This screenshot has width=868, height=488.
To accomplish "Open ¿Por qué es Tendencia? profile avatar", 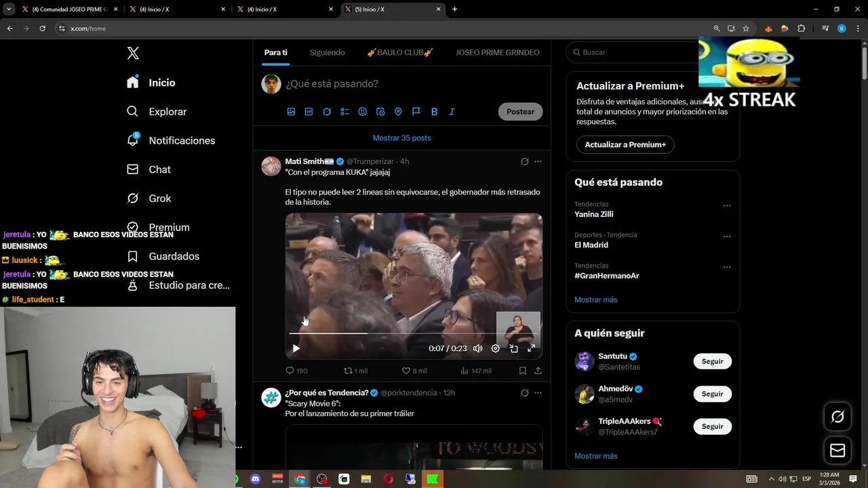I will [x=271, y=398].
